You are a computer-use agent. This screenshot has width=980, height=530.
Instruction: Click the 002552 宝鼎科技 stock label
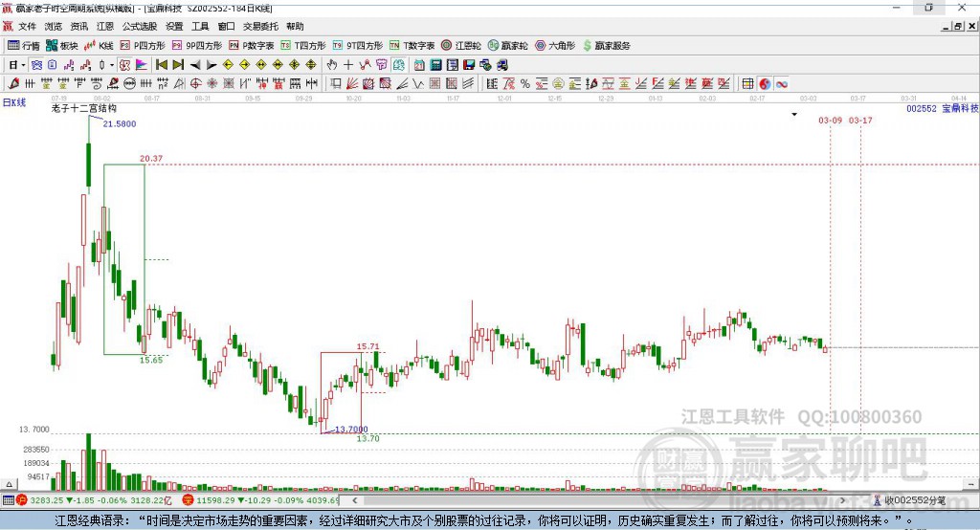click(943, 108)
